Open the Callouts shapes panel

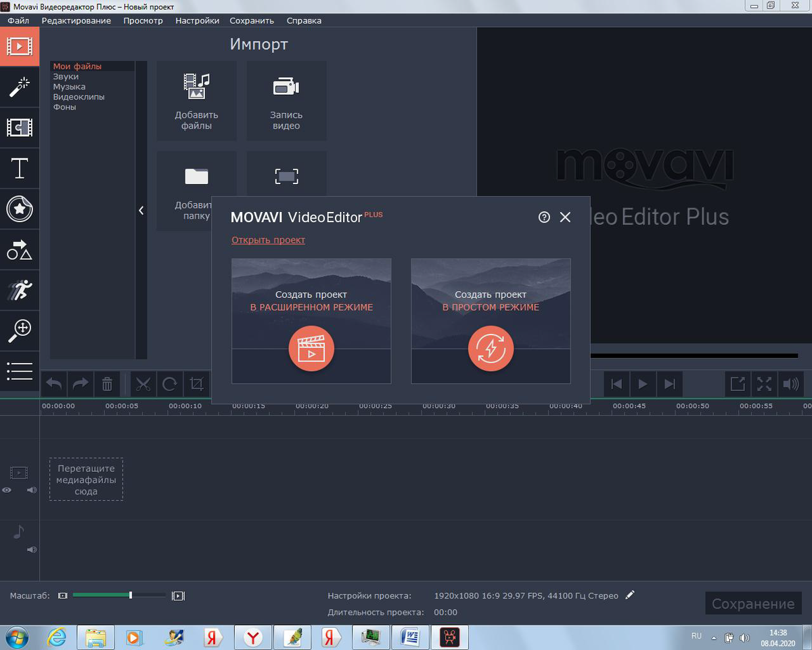[x=20, y=249]
